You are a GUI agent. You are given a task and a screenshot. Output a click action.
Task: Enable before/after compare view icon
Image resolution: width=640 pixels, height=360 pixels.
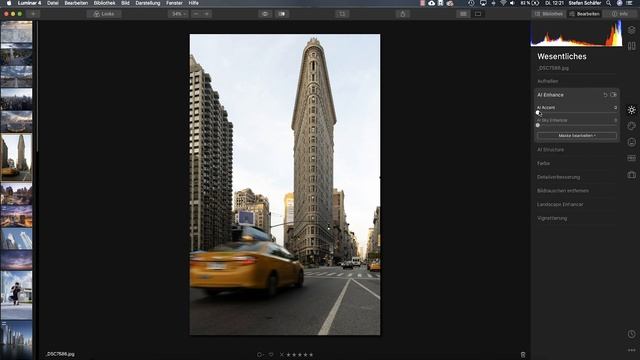click(x=282, y=14)
